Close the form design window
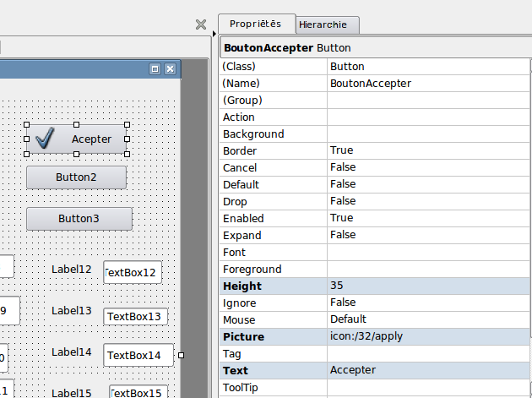 (x=170, y=68)
